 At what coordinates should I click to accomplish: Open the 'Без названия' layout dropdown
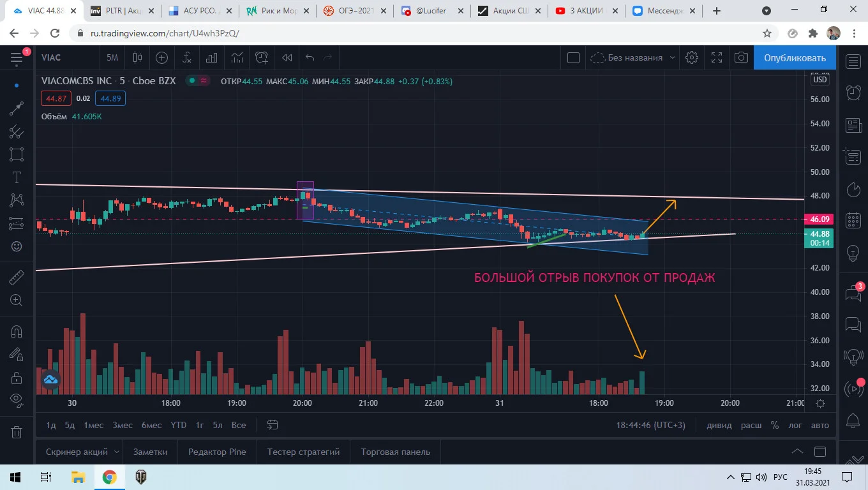click(x=632, y=57)
